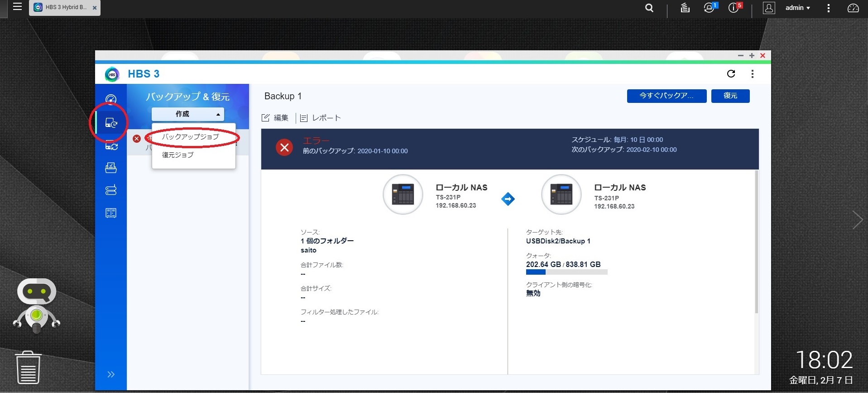868x393 pixels.
Task: Expand the admin account dropdown
Action: tap(797, 8)
